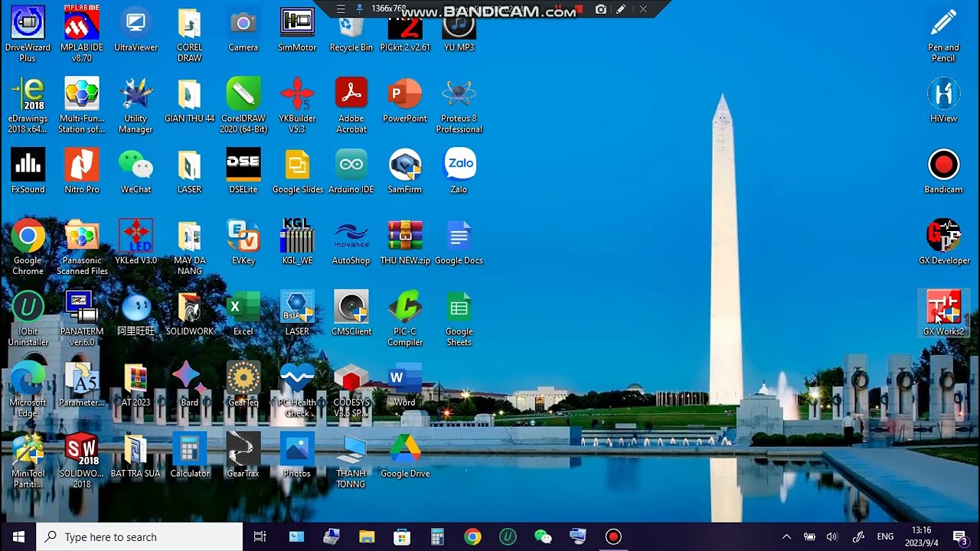The height and width of the screenshot is (551, 980).
Task: Open the PowerPoint desktop icon
Action: point(405,100)
